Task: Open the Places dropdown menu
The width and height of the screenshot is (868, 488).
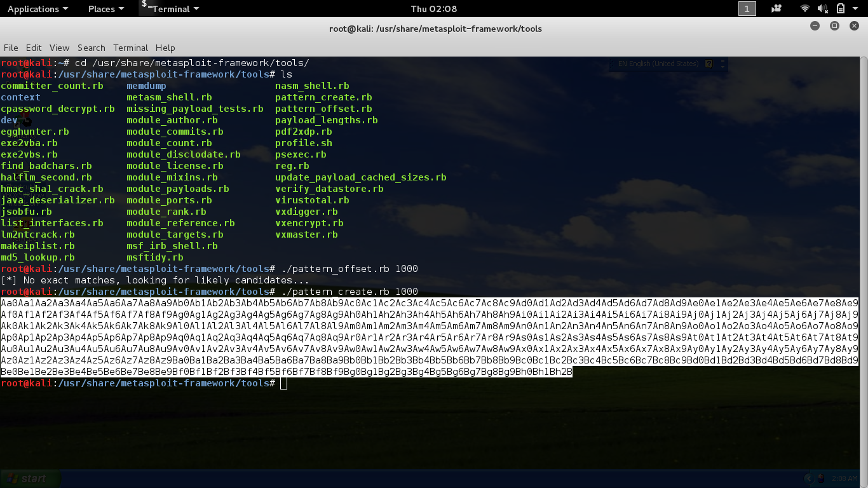Action: 105,9
